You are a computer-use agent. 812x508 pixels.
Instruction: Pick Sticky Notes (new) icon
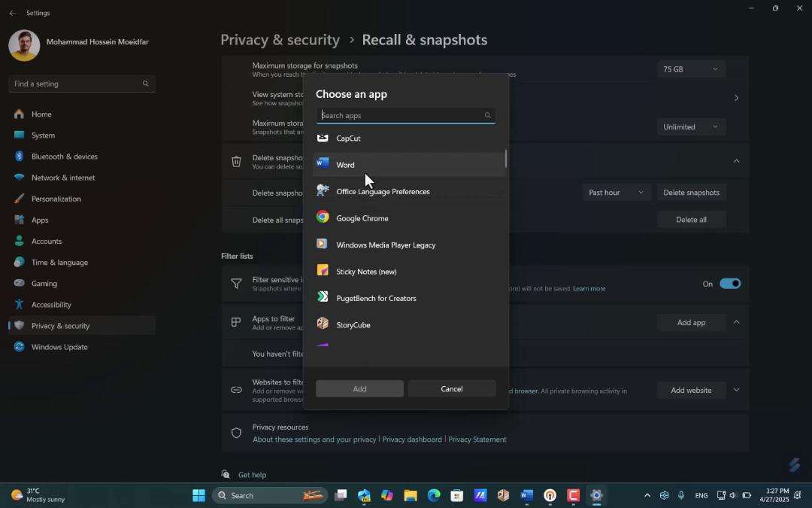(x=323, y=271)
